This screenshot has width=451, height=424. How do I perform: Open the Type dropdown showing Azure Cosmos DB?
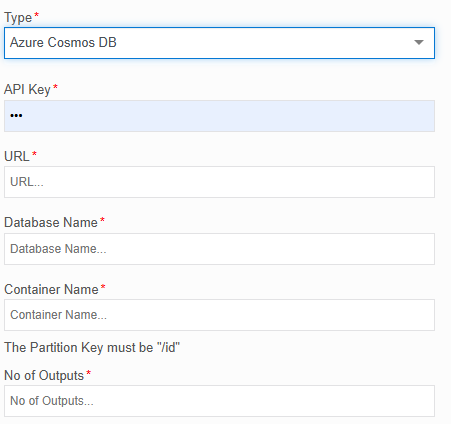click(x=219, y=43)
